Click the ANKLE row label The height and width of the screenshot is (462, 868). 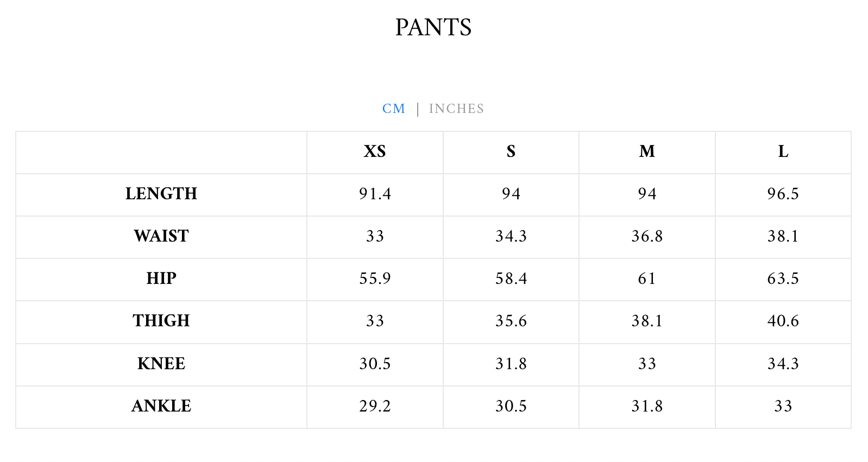pos(161,406)
